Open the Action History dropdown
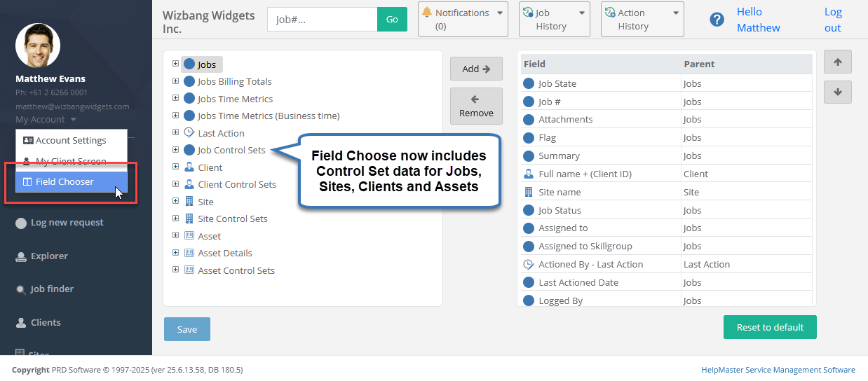This screenshot has width=868, height=381. pos(642,19)
